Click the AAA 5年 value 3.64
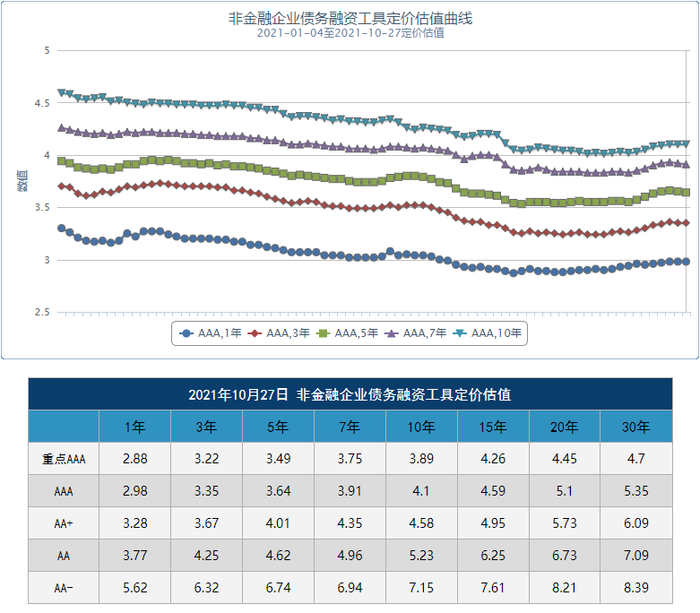700x613 pixels. click(278, 490)
